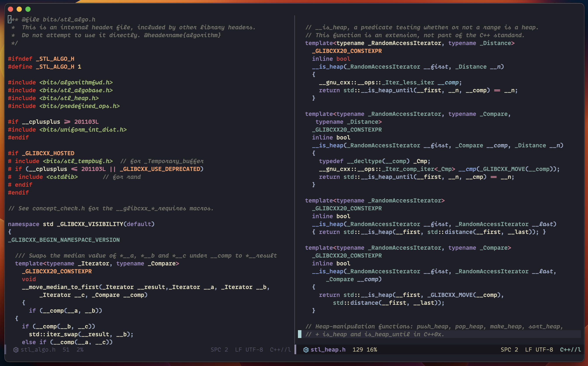Click the include of bits/stl_algobase.h
This screenshot has height=366, width=588.
[x=60, y=90]
